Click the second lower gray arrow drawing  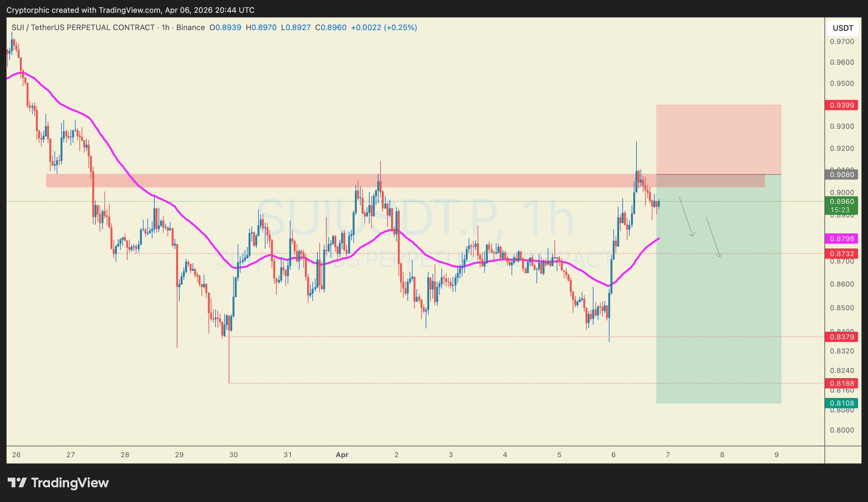[x=713, y=237]
